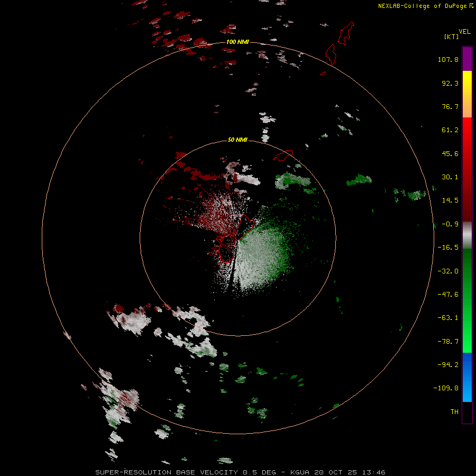Click the gray zero-velocity segment of the color bar
This screenshot has height=476, width=476.
click(467, 234)
